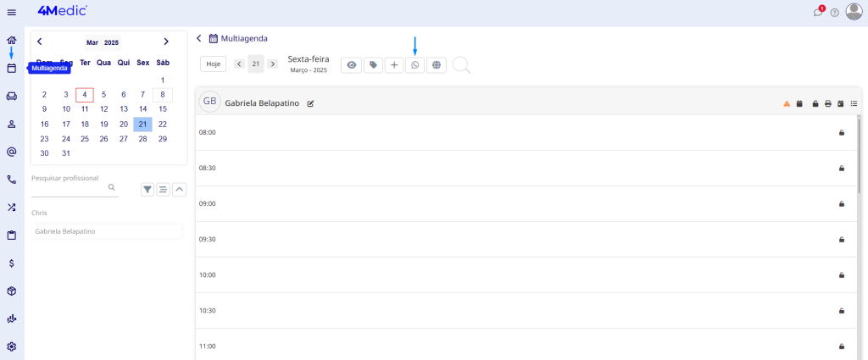Click the day 21 button in toolbar
868x360 pixels.
pyautogui.click(x=256, y=64)
